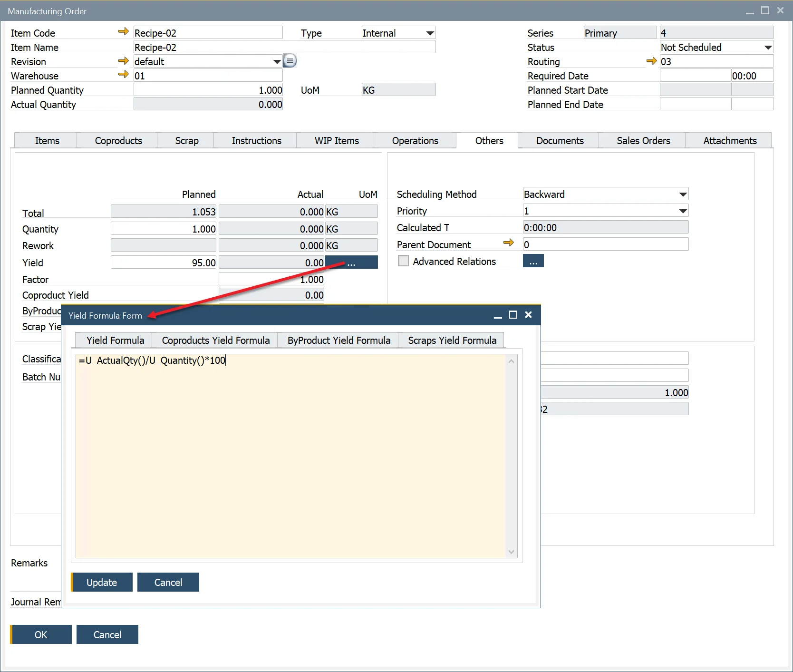Image resolution: width=793 pixels, height=672 pixels.
Task: Click the Item Code link arrow
Action: [123, 32]
